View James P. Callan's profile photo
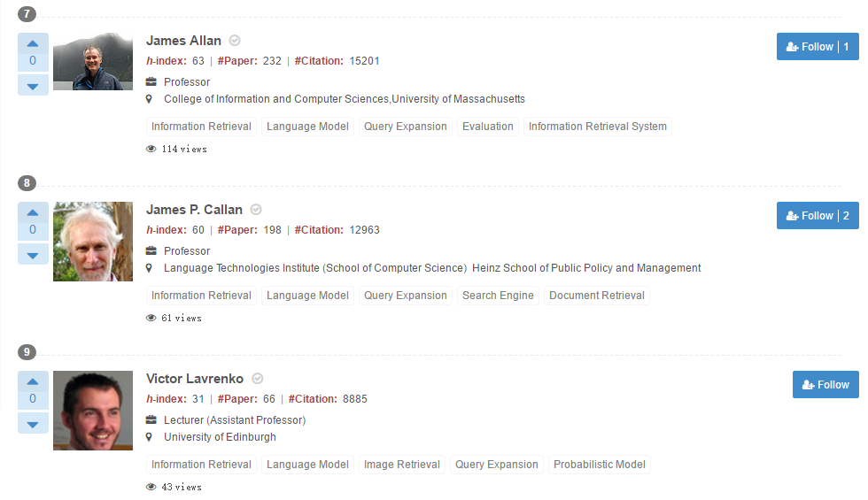This screenshot has height=500, width=868. (x=93, y=242)
